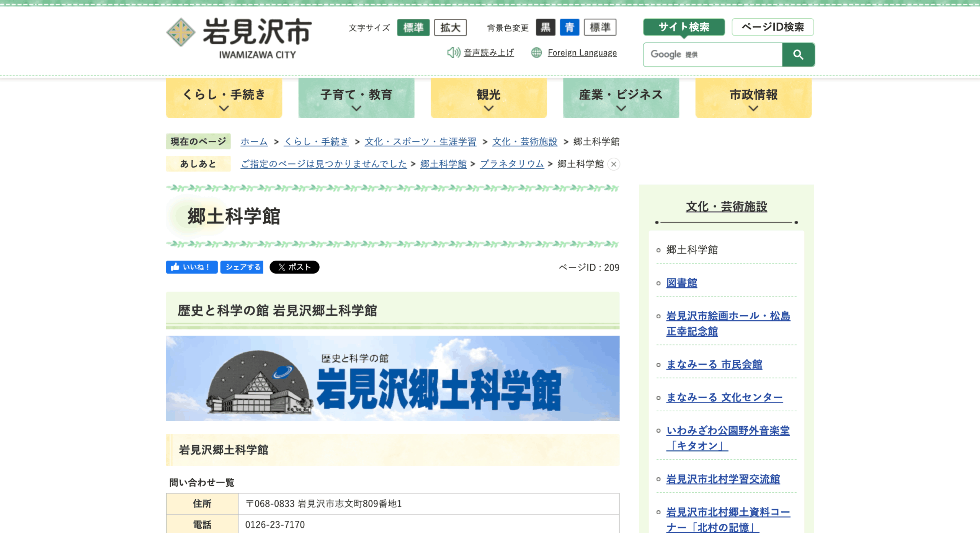Viewport: 980px width, 533px height.
Task: Expand the 観光 menu
Action: (x=489, y=98)
